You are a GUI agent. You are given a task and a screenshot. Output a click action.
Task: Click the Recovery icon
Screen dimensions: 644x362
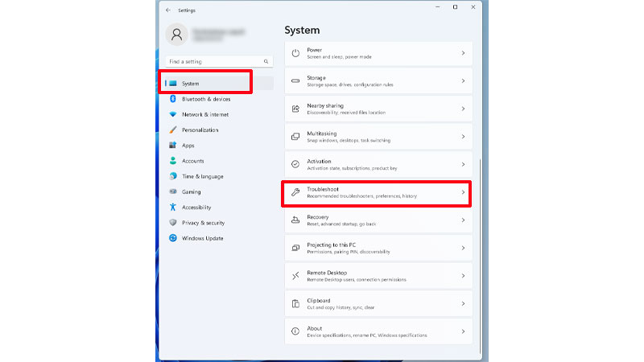(x=295, y=220)
